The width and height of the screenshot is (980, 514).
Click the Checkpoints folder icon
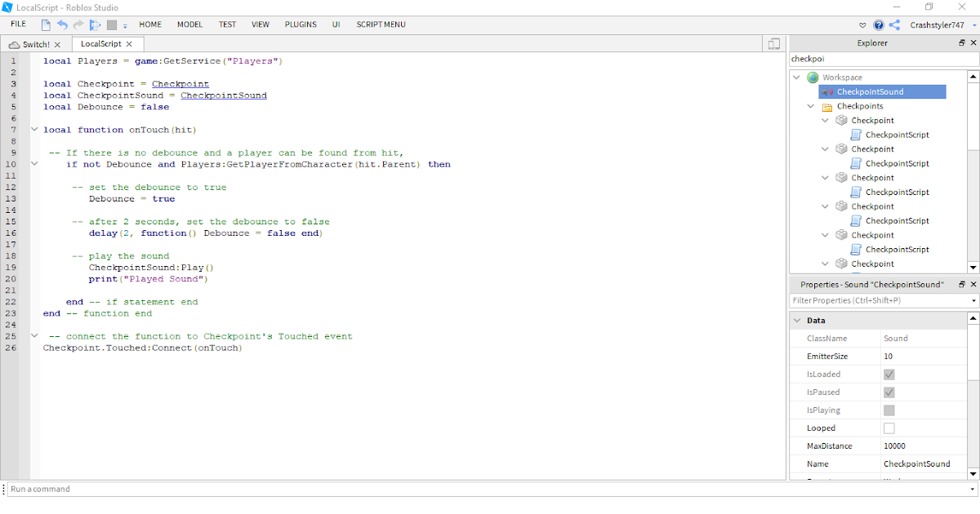point(826,106)
